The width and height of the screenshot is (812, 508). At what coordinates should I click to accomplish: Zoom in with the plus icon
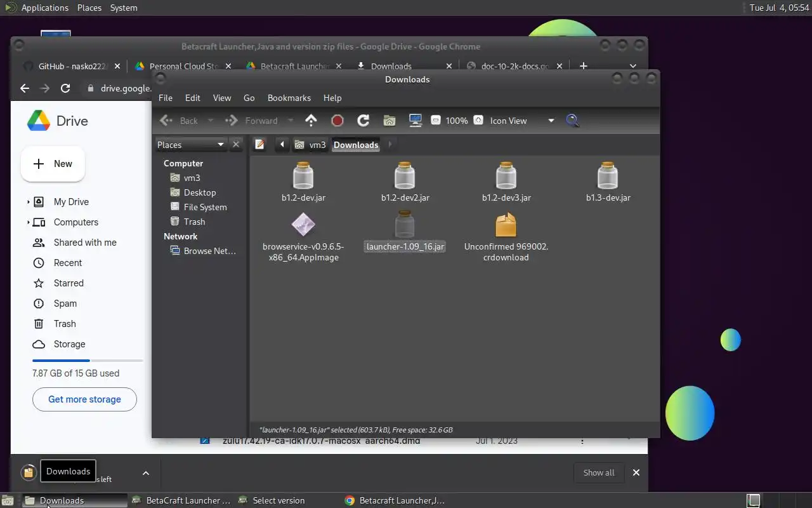coord(478,120)
